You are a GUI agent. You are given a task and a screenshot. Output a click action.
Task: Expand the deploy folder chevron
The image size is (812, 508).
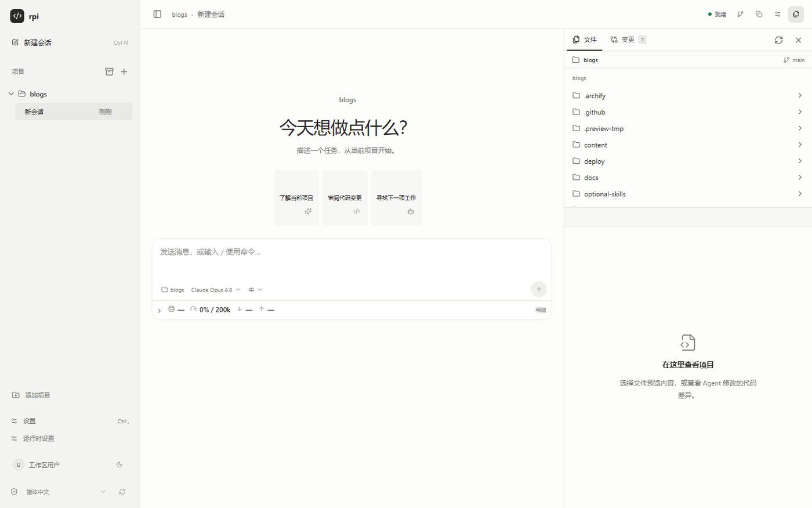(800, 161)
